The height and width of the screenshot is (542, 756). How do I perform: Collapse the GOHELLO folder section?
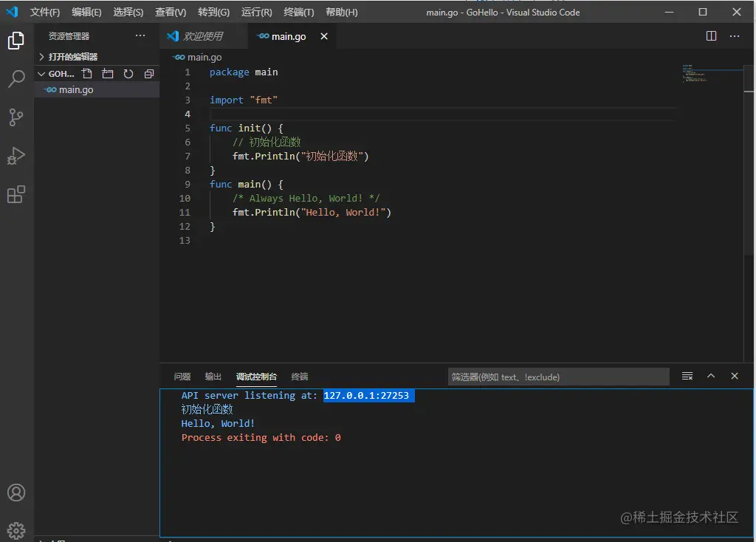(x=61, y=74)
